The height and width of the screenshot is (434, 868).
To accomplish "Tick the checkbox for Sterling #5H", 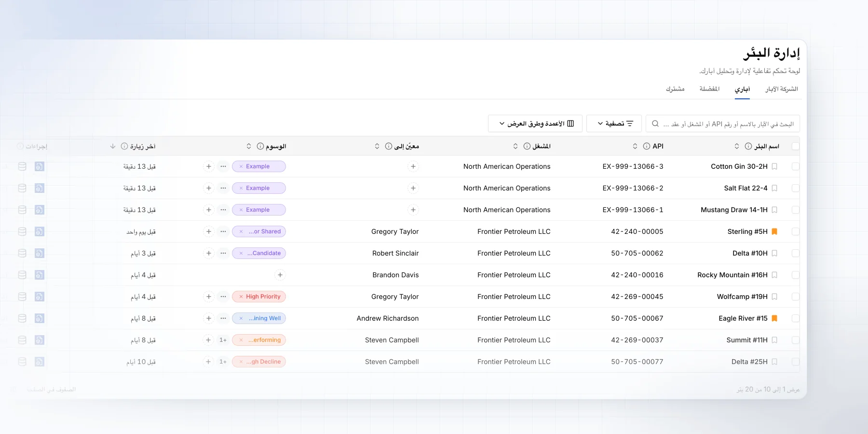I will point(796,231).
